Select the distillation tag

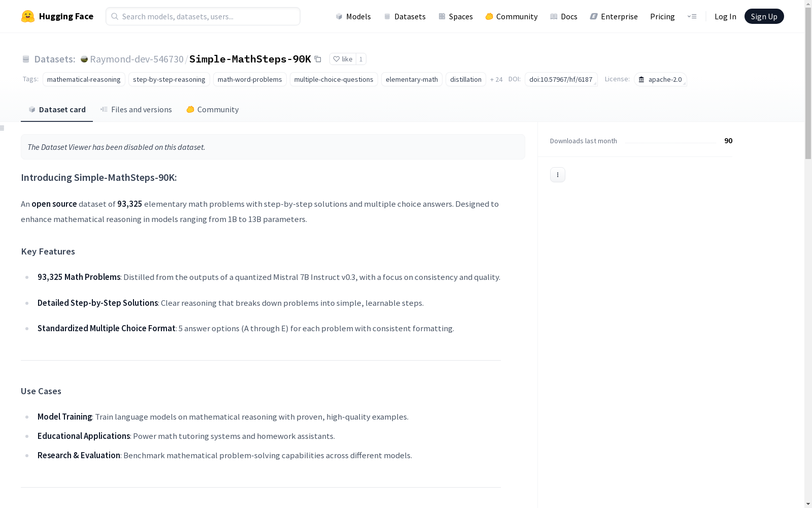[466, 79]
